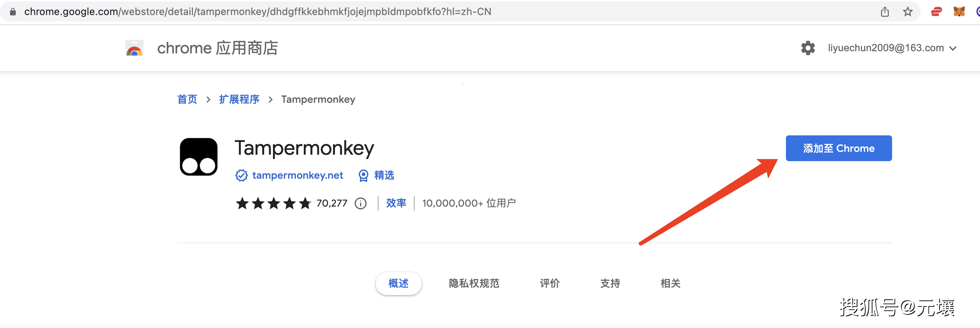Switch to the 支持 tab

point(610,284)
